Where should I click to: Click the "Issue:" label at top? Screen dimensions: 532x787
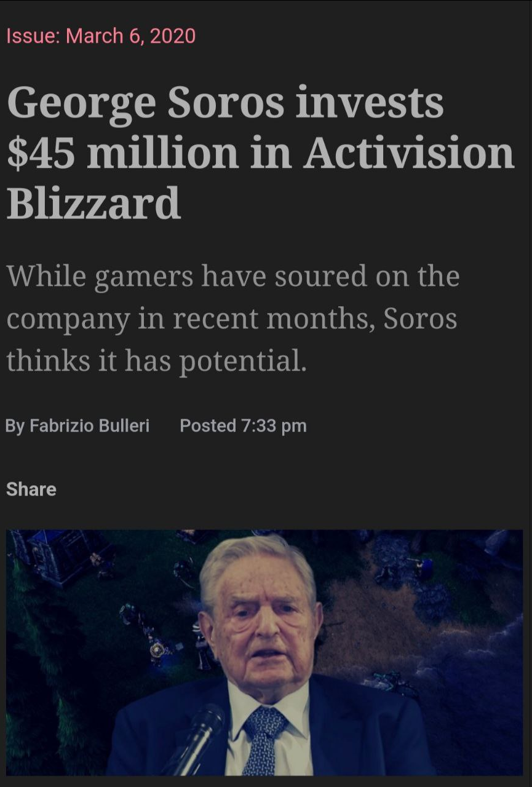pos(33,36)
